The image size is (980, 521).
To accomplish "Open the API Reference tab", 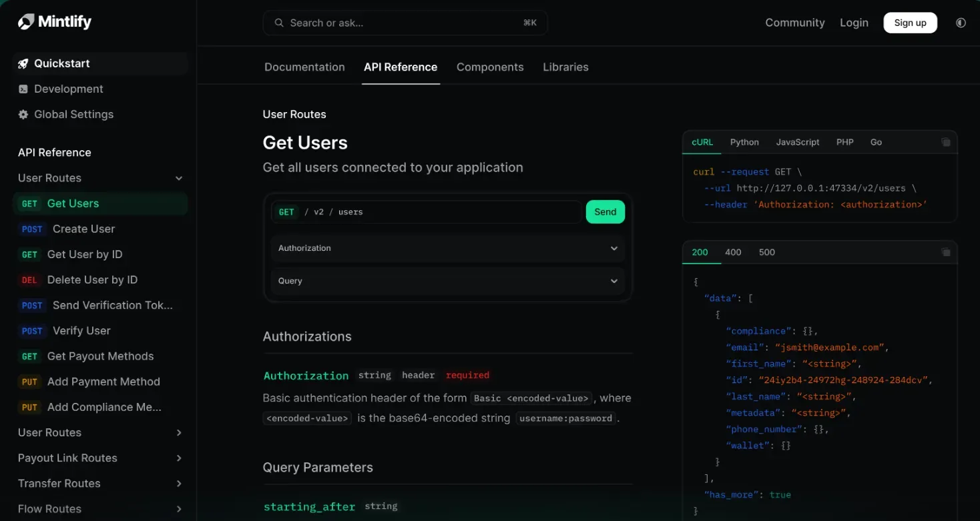I will 401,67.
